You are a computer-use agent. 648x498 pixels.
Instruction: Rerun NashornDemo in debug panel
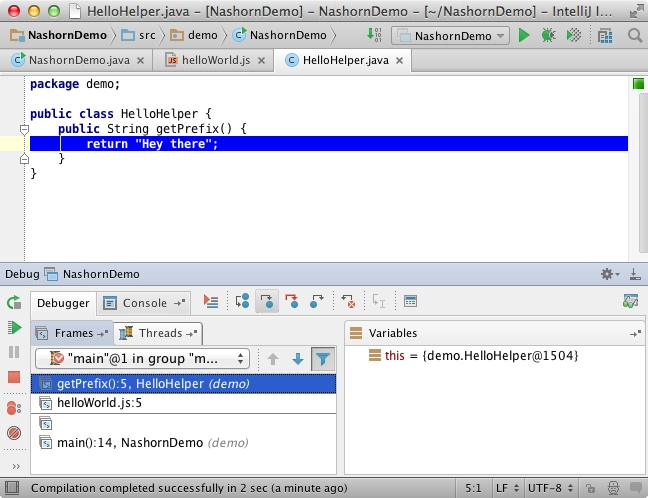pyautogui.click(x=14, y=303)
